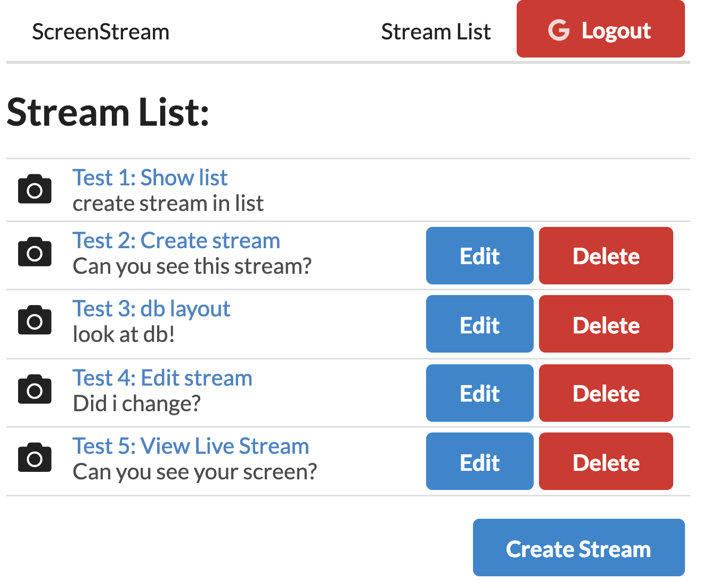Open the Test 5: View Live Stream link
The height and width of the screenshot is (588, 702).
pos(191,446)
